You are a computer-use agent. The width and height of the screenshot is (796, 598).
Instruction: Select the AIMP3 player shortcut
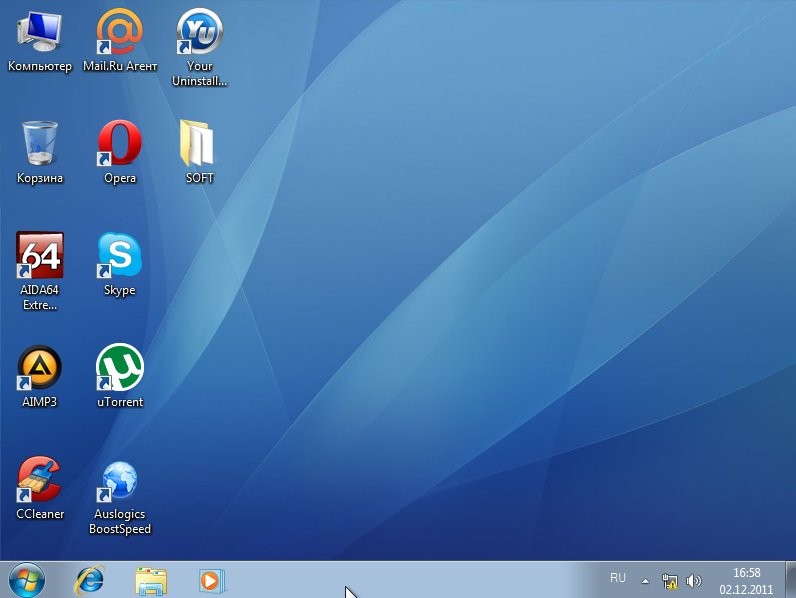tap(40, 376)
